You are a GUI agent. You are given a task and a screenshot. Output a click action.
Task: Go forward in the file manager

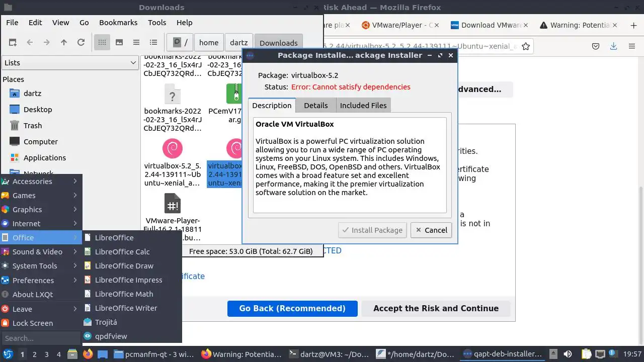(x=47, y=43)
